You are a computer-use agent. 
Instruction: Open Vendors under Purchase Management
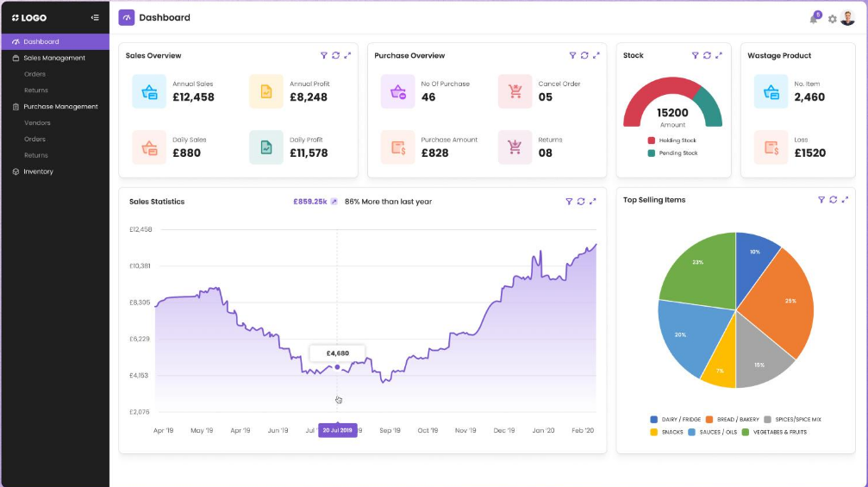(x=37, y=123)
